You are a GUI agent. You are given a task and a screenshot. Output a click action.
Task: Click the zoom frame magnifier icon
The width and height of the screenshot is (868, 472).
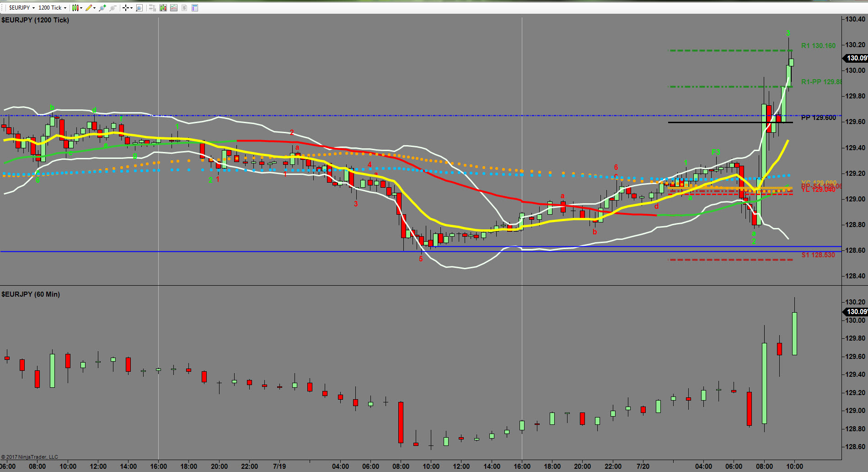[139, 8]
